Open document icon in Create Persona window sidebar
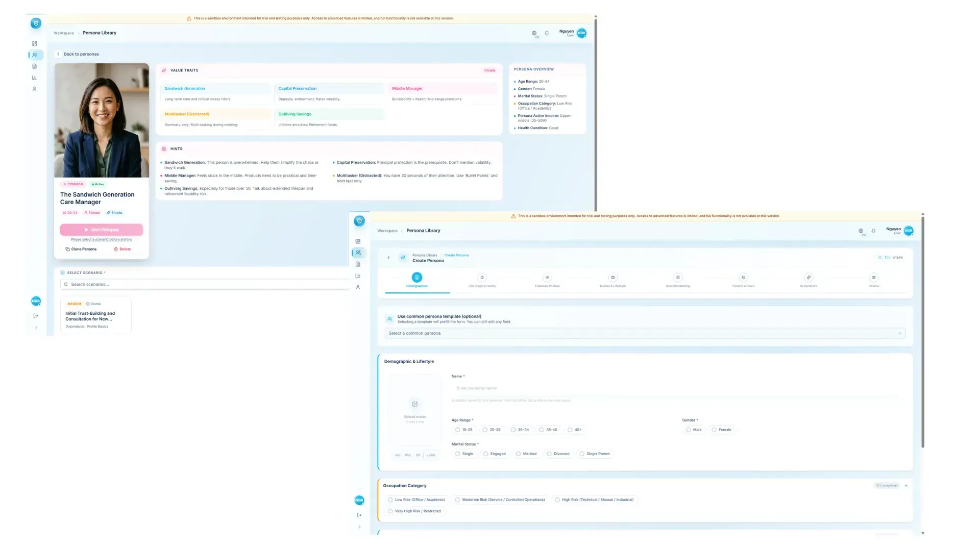The height and width of the screenshot is (551, 980). [358, 264]
